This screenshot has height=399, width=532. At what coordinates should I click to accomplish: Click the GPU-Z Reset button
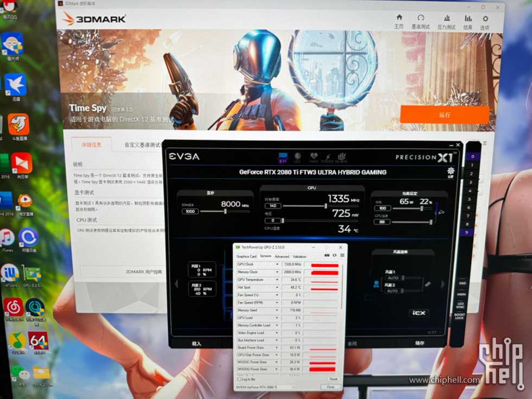point(333,379)
